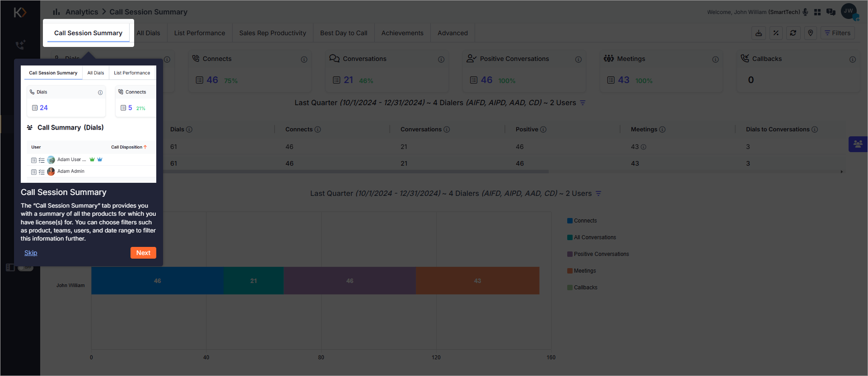The height and width of the screenshot is (376, 868).
Task: Open the List Performance tab
Action: 200,33
